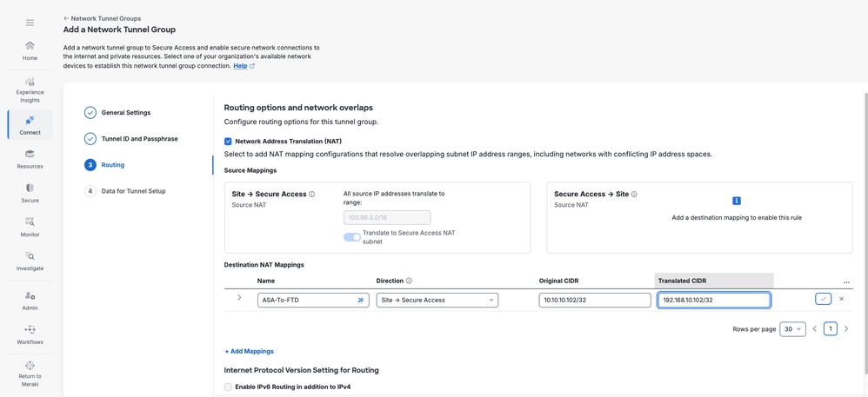Screen dimensions: 868x397
Task: Click + Add Mappings
Action: coord(249,351)
